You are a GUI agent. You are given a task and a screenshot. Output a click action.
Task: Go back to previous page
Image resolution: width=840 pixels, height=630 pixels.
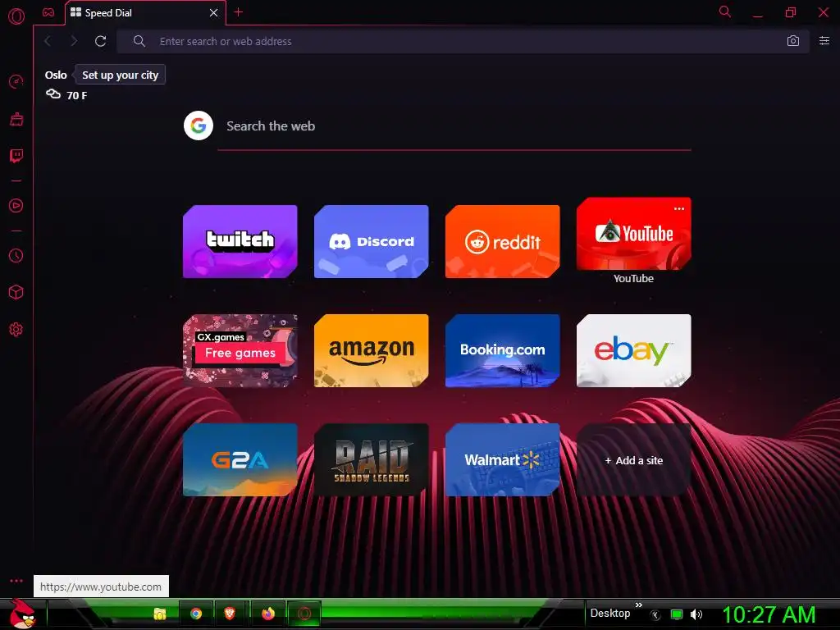pyautogui.click(x=48, y=41)
